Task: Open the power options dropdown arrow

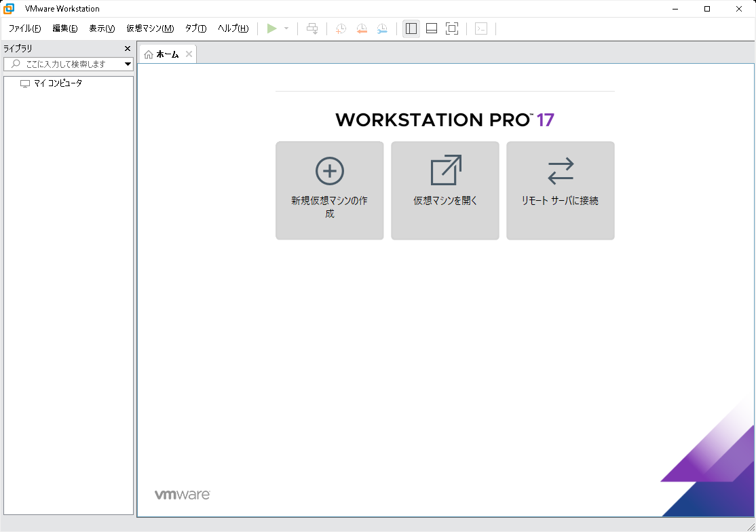Action: pyautogui.click(x=286, y=28)
